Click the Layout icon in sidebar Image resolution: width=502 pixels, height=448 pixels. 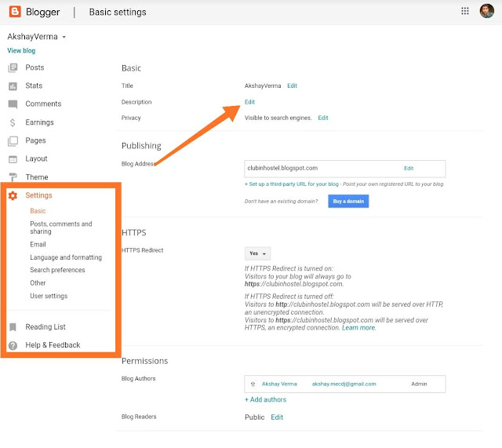[x=13, y=159]
